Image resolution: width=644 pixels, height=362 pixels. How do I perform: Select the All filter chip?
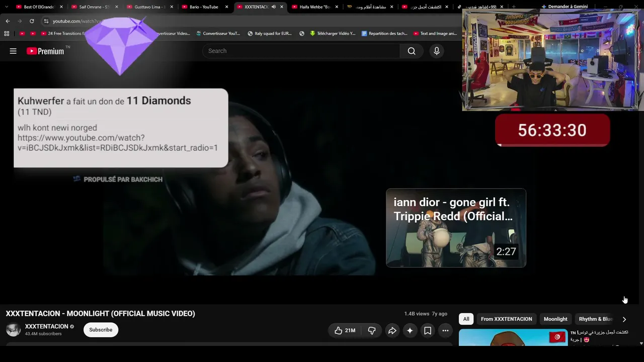pyautogui.click(x=466, y=319)
